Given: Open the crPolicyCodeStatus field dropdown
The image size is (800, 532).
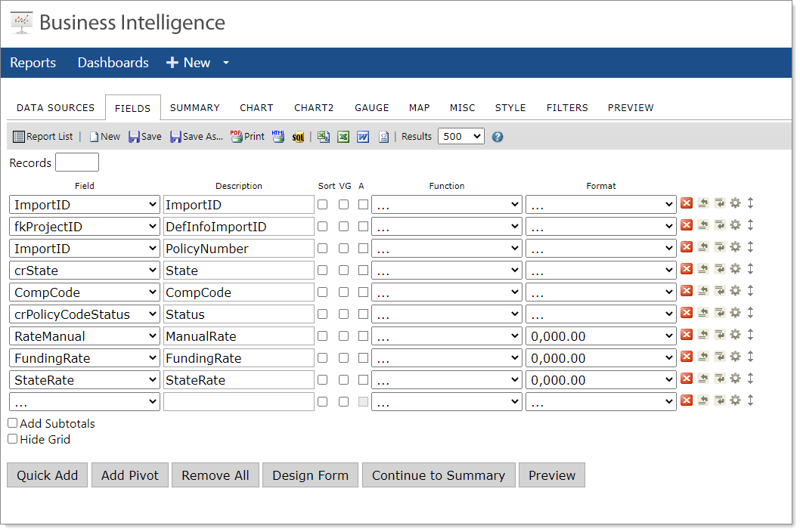Looking at the screenshot, I should coord(85,314).
